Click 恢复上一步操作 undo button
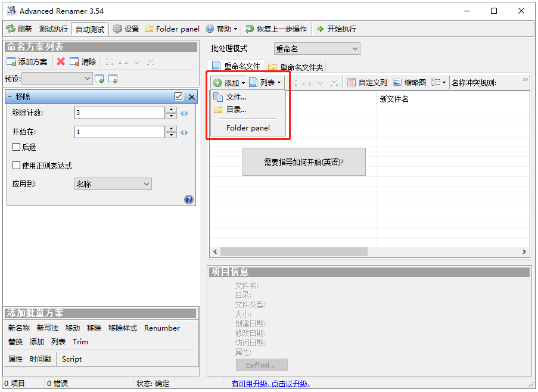 pyautogui.click(x=276, y=29)
